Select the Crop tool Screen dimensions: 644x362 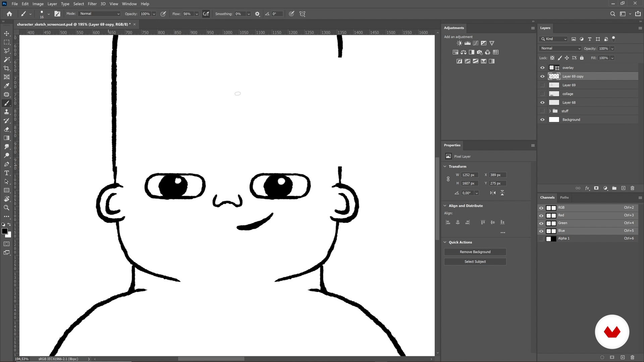coord(6,68)
